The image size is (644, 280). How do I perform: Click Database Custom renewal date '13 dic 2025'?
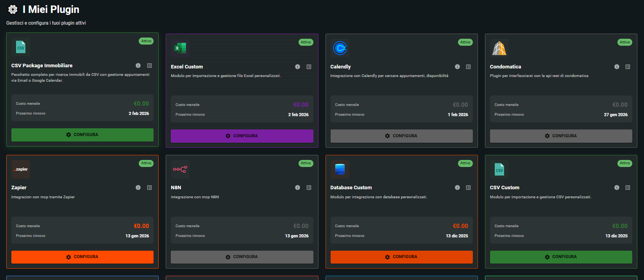tap(457, 236)
